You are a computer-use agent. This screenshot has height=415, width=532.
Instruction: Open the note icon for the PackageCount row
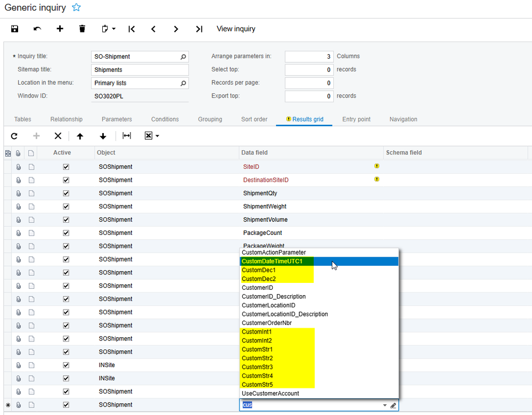[x=31, y=233]
